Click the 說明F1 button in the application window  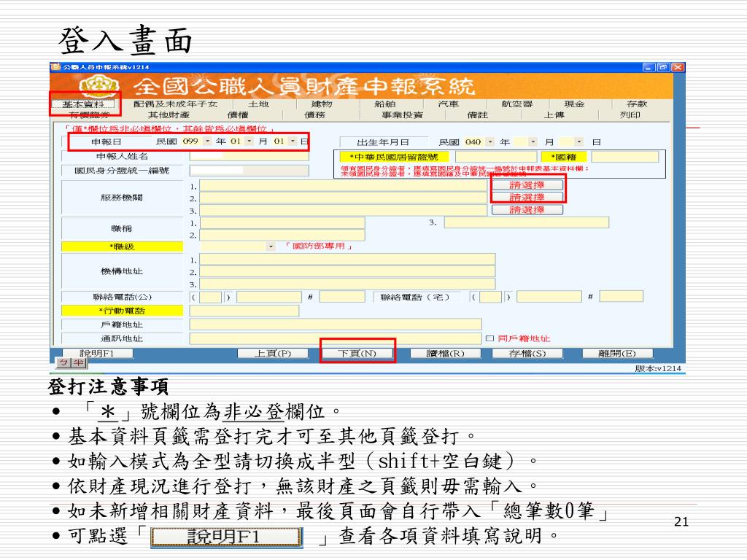coord(97,354)
